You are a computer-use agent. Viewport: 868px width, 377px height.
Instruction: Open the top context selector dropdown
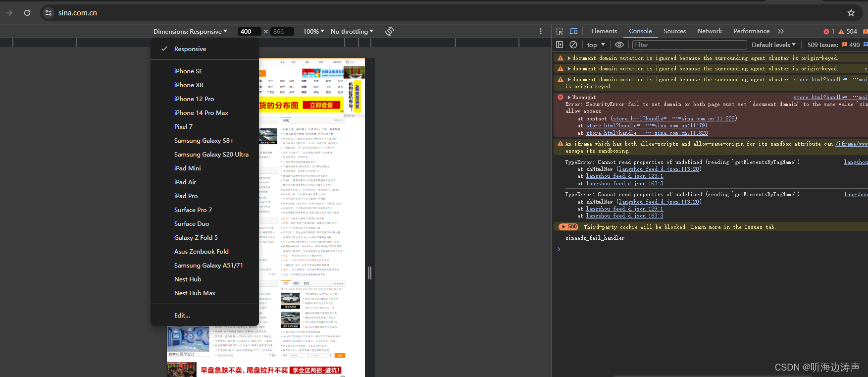(596, 45)
